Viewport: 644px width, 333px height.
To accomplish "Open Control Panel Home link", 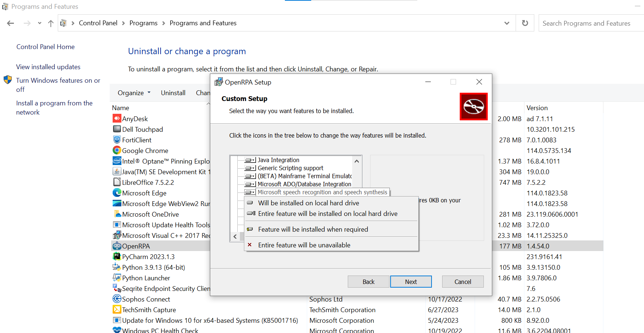I will [45, 47].
